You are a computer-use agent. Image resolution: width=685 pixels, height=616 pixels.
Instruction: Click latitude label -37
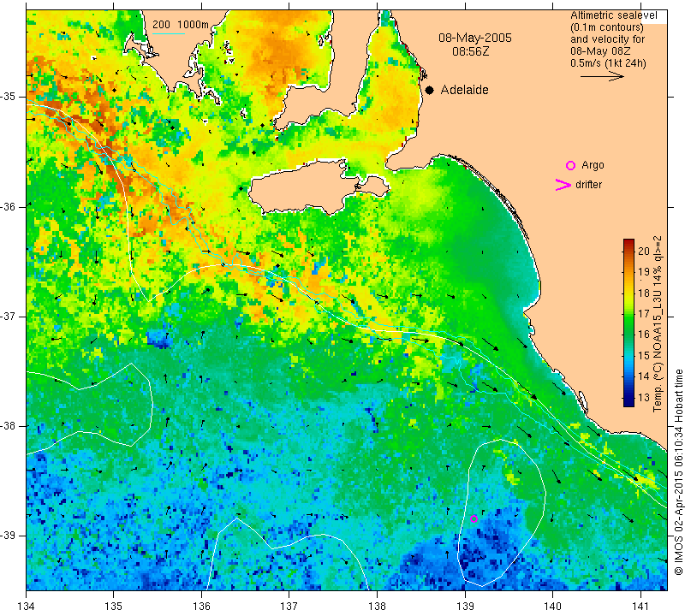pyautogui.click(x=9, y=316)
